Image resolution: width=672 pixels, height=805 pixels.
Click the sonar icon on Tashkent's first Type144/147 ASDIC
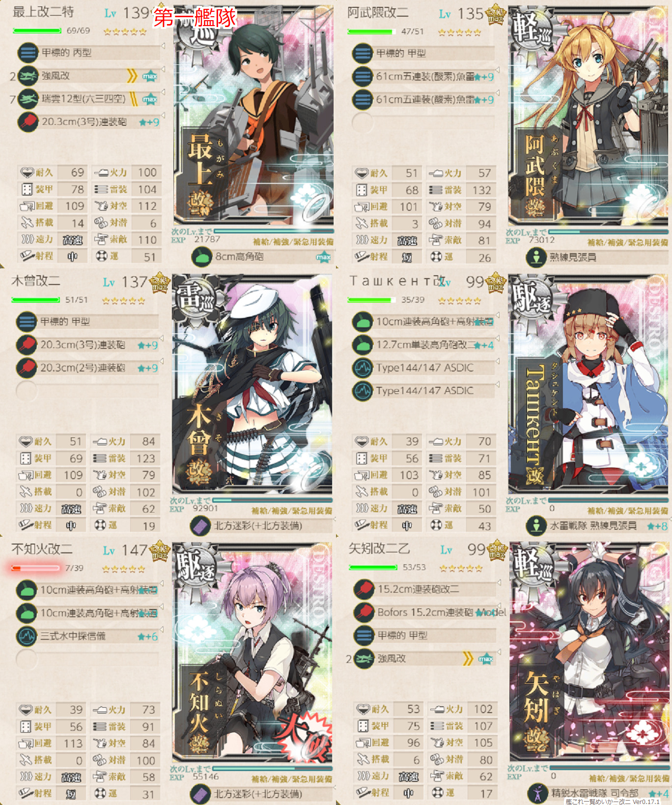[363, 368]
